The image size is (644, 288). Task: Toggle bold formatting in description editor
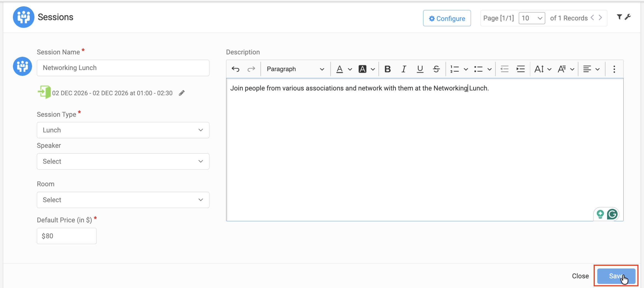pyautogui.click(x=388, y=69)
